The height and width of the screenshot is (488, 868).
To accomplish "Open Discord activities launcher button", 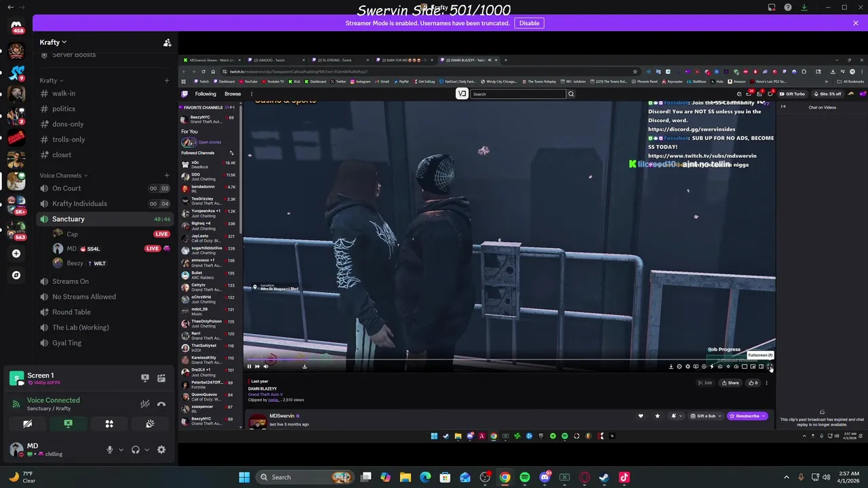I will tap(109, 424).
